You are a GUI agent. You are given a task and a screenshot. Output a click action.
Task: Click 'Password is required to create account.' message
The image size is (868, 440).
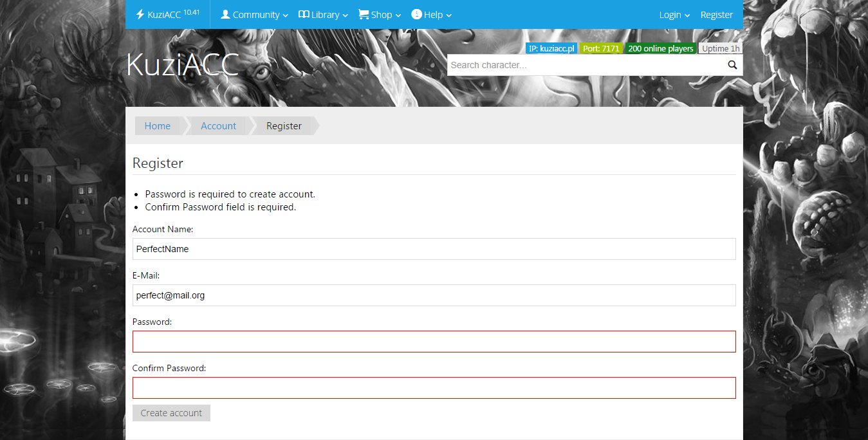[x=230, y=194]
